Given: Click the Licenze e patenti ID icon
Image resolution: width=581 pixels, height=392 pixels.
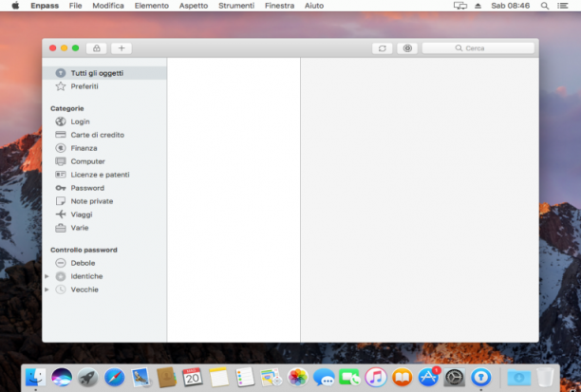Looking at the screenshot, I should point(61,175).
